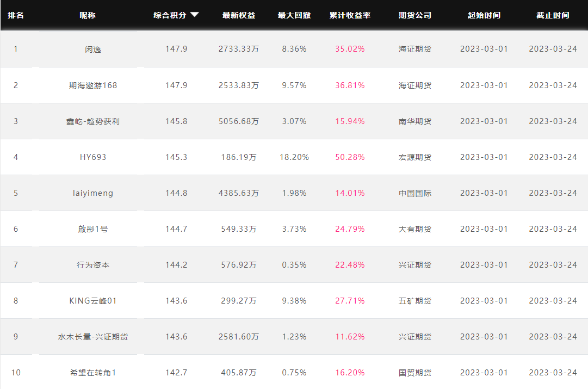
Task: Click the 起始时间 column header
Action: (484, 15)
